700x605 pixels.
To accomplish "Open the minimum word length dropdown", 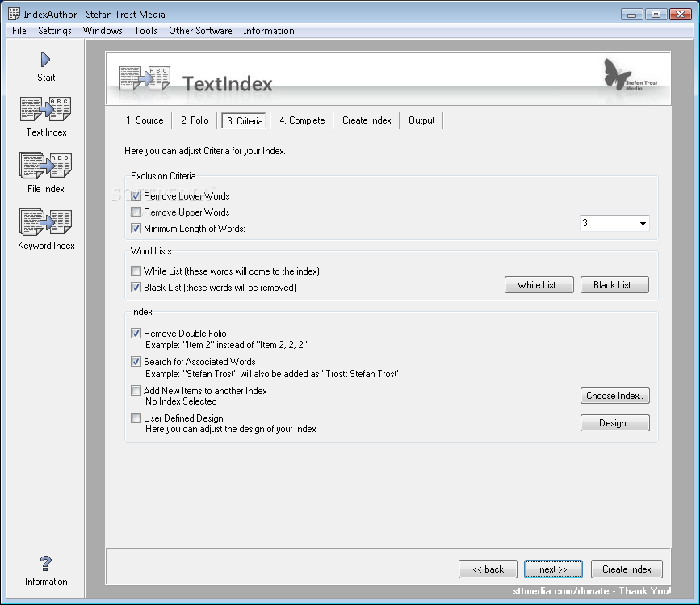I will pos(614,223).
